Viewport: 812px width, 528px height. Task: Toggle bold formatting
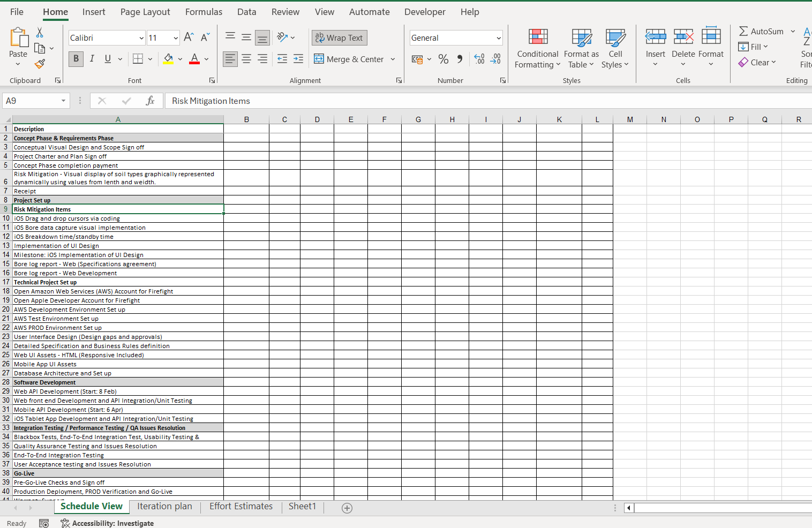click(x=76, y=59)
